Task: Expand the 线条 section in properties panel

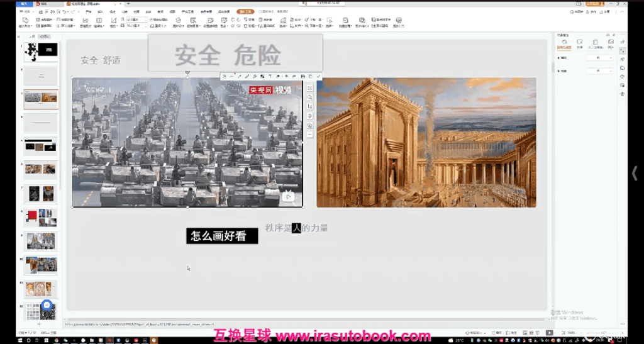Action: pyautogui.click(x=558, y=71)
